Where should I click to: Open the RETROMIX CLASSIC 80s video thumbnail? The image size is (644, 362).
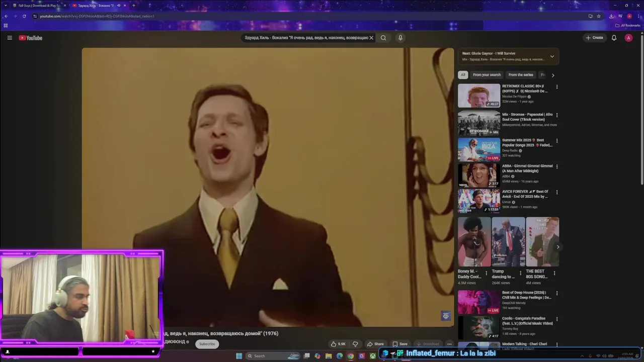tap(479, 96)
